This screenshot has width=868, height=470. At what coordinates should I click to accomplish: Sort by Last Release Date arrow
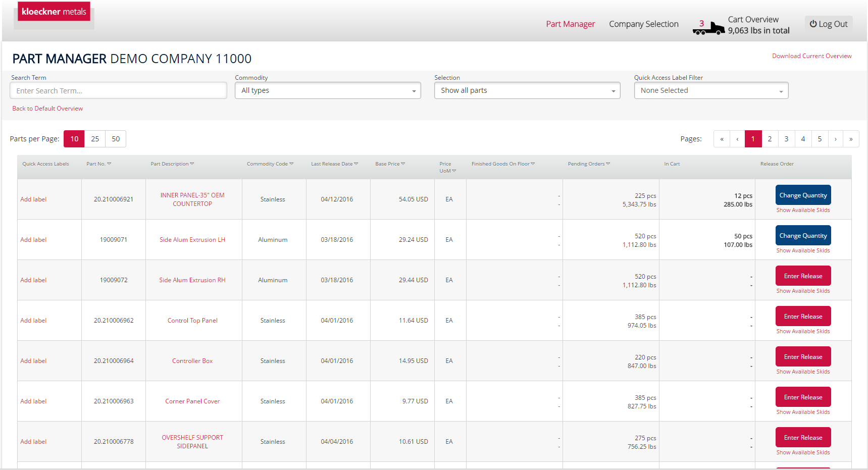(356, 164)
